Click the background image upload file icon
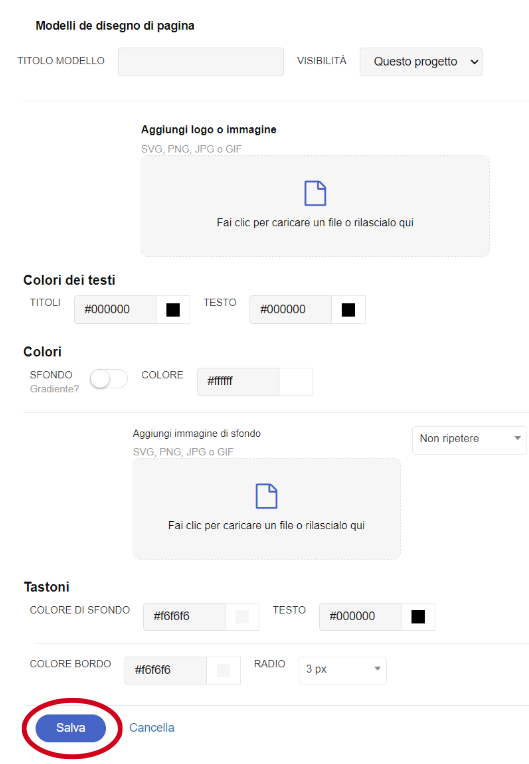The width and height of the screenshot is (529, 764). (266, 496)
